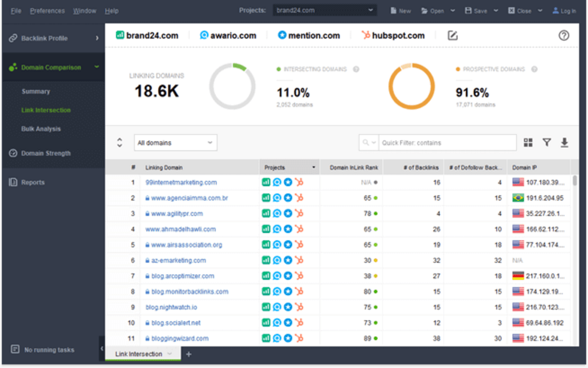Screen dimensions: 588x368
Task: Click the grid view columns icon
Action: (x=528, y=143)
